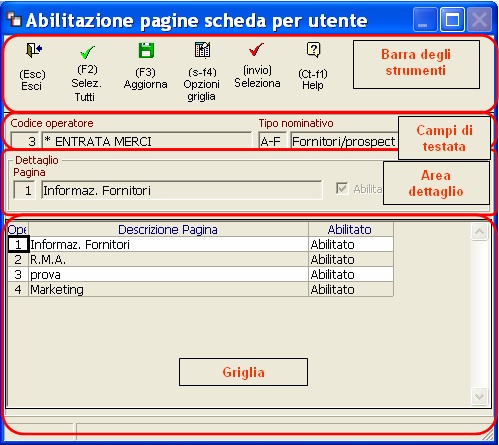
Task: Click row number 1 cell in grid
Action: tap(18, 244)
